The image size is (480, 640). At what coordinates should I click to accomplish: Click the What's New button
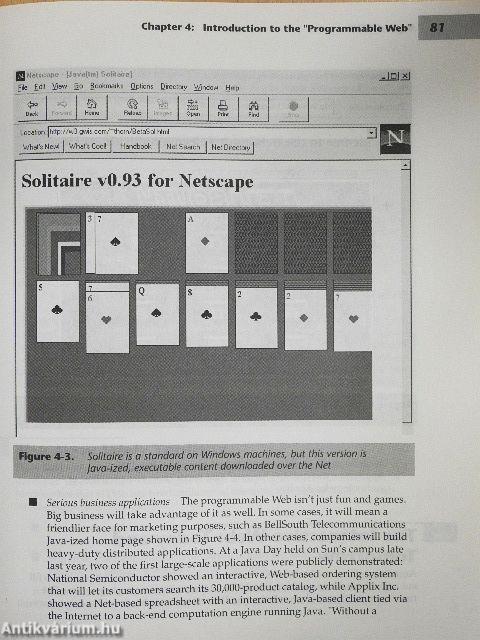point(41,147)
